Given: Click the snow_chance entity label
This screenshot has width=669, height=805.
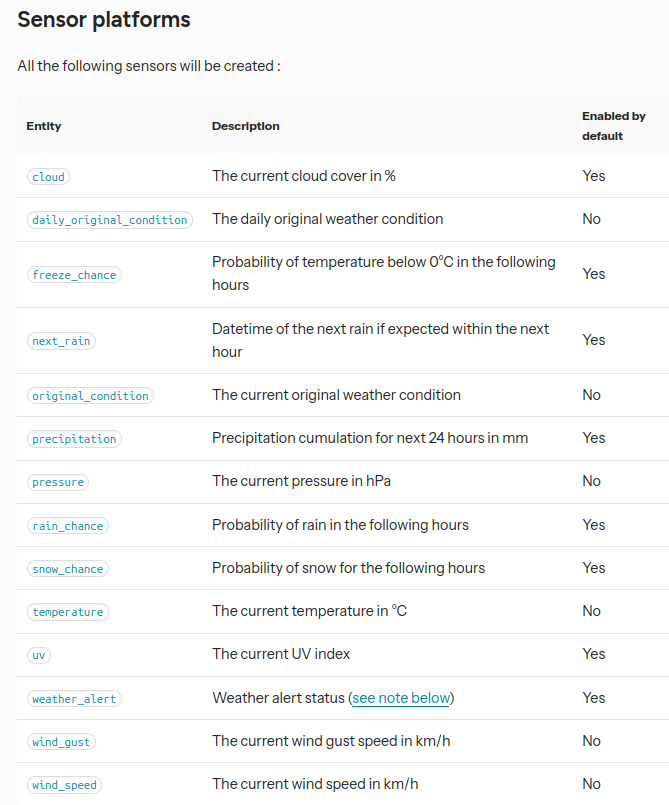Looking at the screenshot, I should click(x=68, y=569).
